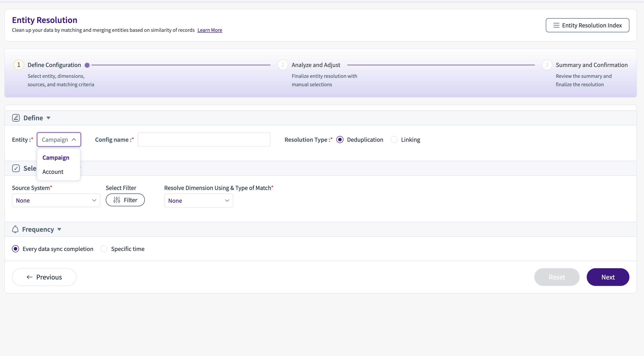This screenshot has height=356, width=644.
Task: Click the Analyze and Adjust step title
Action: pos(316,65)
